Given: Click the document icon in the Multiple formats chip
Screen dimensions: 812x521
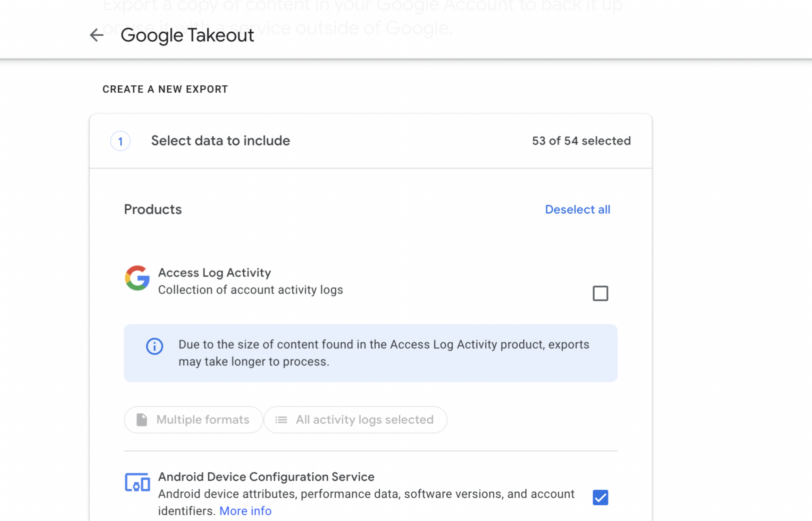Looking at the screenshot, I should [142, 419].
